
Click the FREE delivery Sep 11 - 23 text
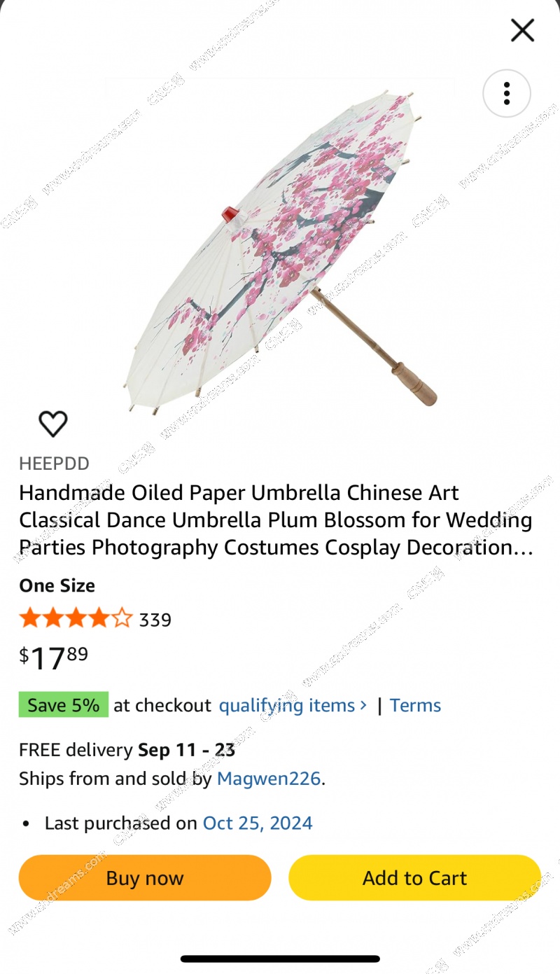click(127, 750)
